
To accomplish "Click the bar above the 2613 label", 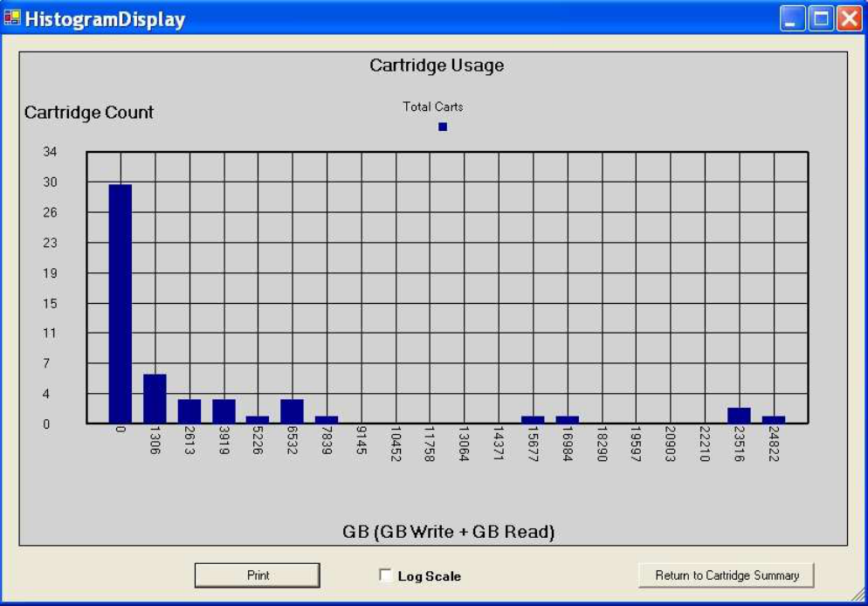I will point(189,411).
